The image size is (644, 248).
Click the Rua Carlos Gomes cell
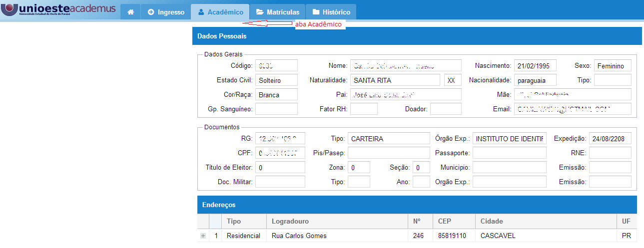[x=338, y=236]
